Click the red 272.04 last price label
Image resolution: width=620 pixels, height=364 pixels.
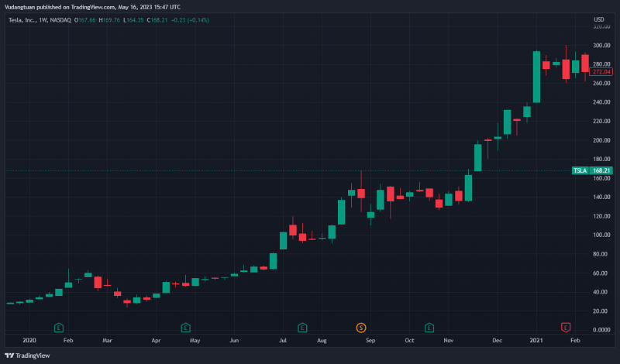pyautogui.click(x=601, y=72)
